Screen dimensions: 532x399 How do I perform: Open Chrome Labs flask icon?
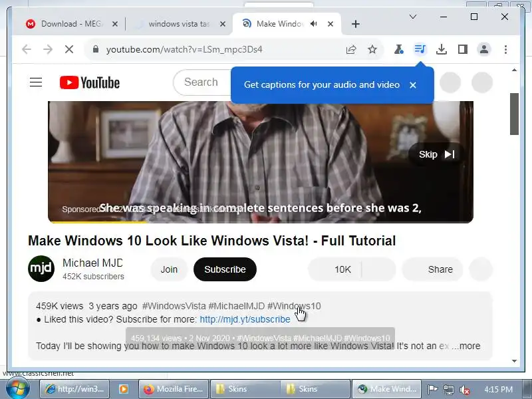(x=398, y=49)
